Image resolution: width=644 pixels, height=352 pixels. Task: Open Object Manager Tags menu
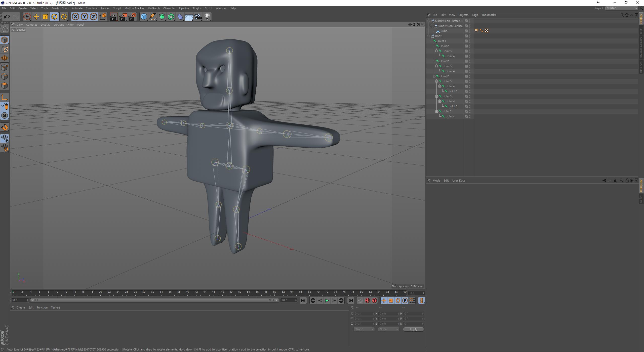tap(475, 15)
